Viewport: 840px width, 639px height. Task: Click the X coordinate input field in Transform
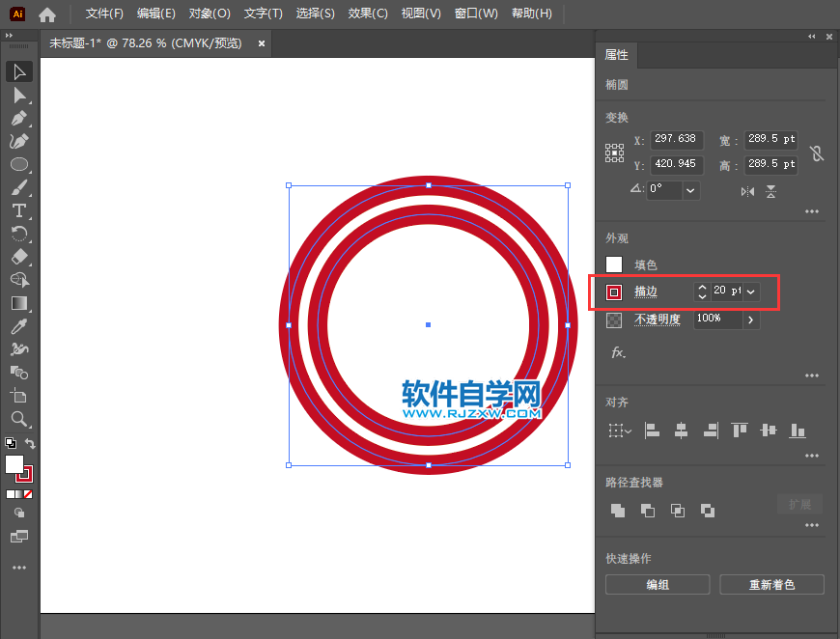tap(676, 139)
